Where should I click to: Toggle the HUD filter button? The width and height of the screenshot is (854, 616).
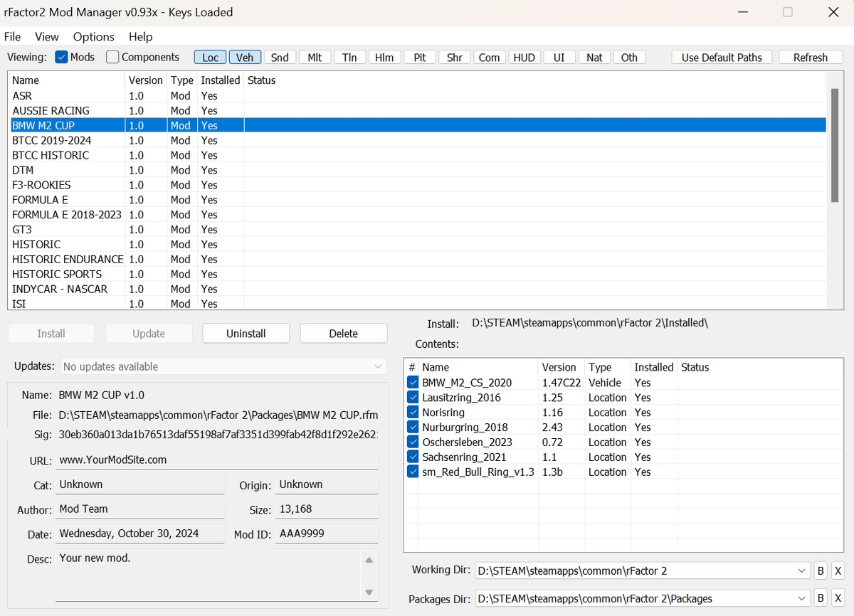pyautogui.click(x=524, y=58)
